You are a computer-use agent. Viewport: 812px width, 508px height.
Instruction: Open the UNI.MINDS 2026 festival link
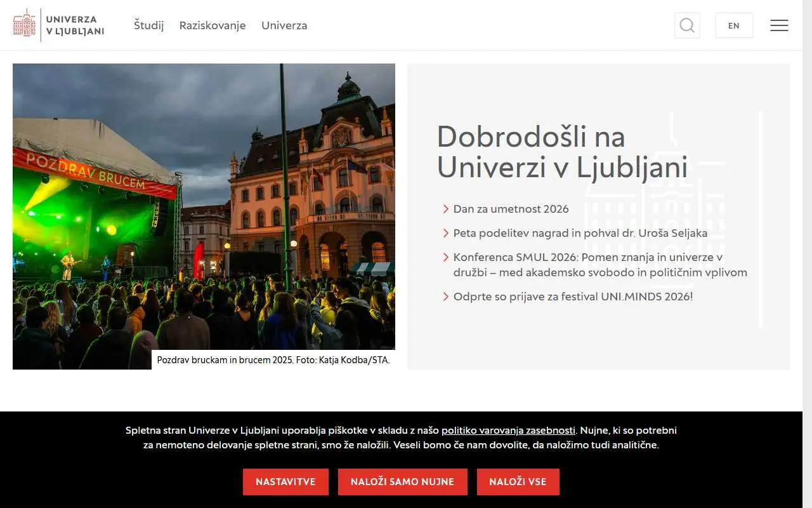(x=573, y=297)
